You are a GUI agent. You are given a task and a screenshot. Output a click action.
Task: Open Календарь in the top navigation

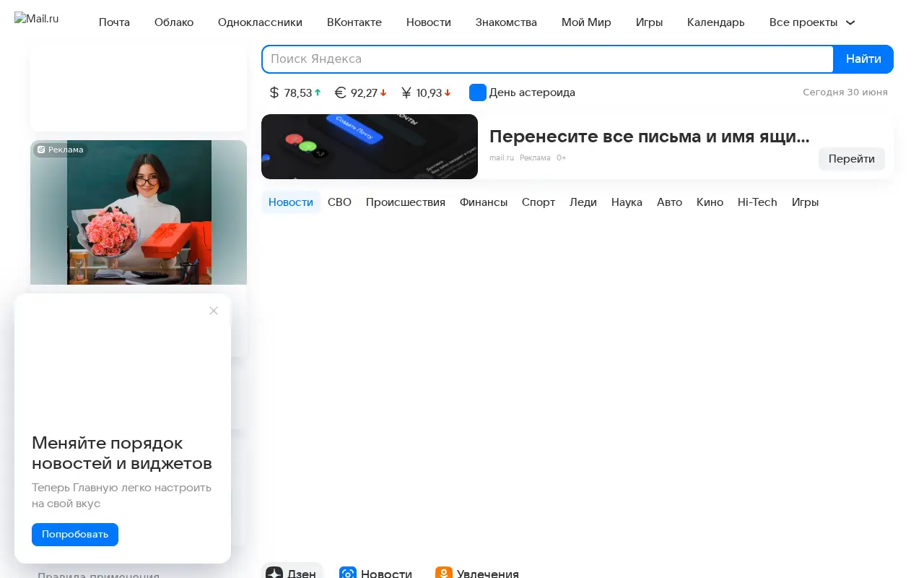click(x=716, y=22)
